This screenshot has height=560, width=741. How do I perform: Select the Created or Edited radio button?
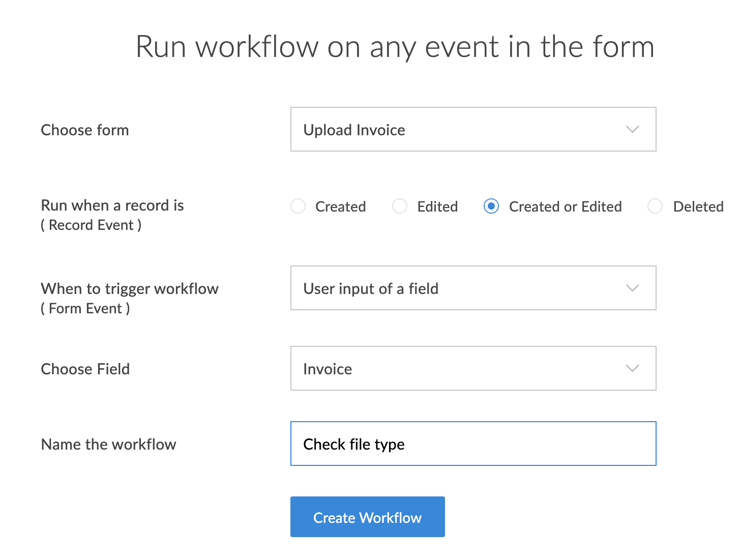click(x=491, y=206)
